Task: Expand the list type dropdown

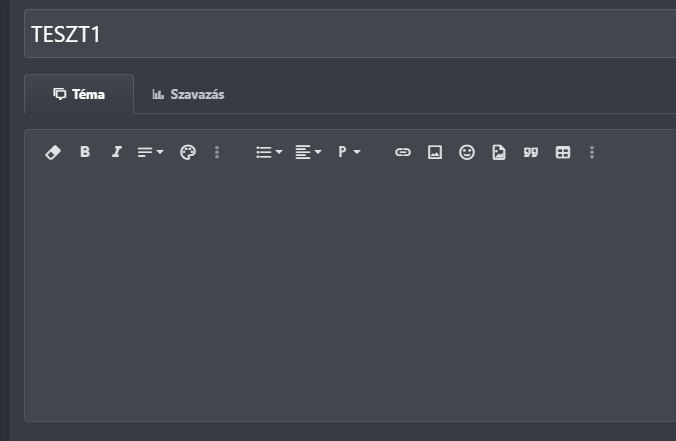Action: (269, 152)
